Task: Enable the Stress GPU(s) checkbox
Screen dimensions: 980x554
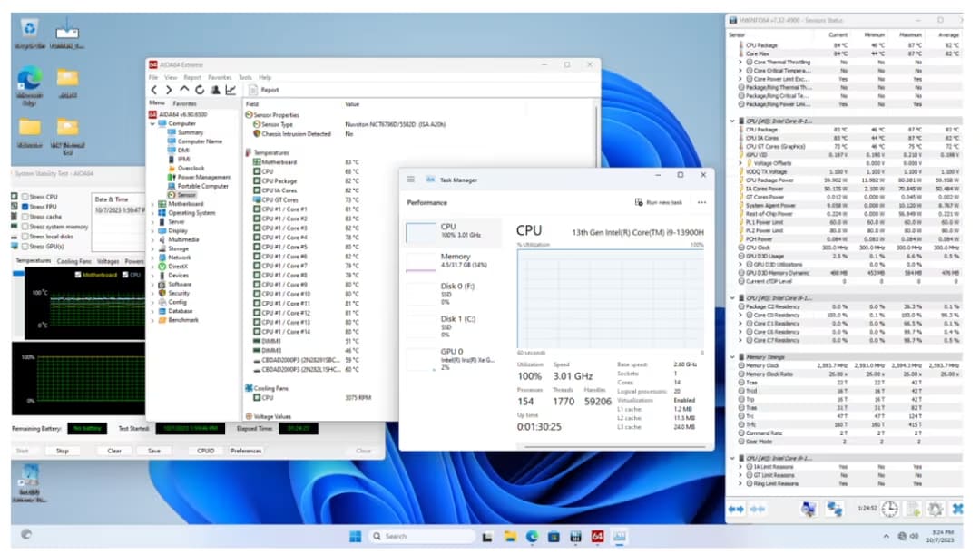Action: (x=25, y=247)
